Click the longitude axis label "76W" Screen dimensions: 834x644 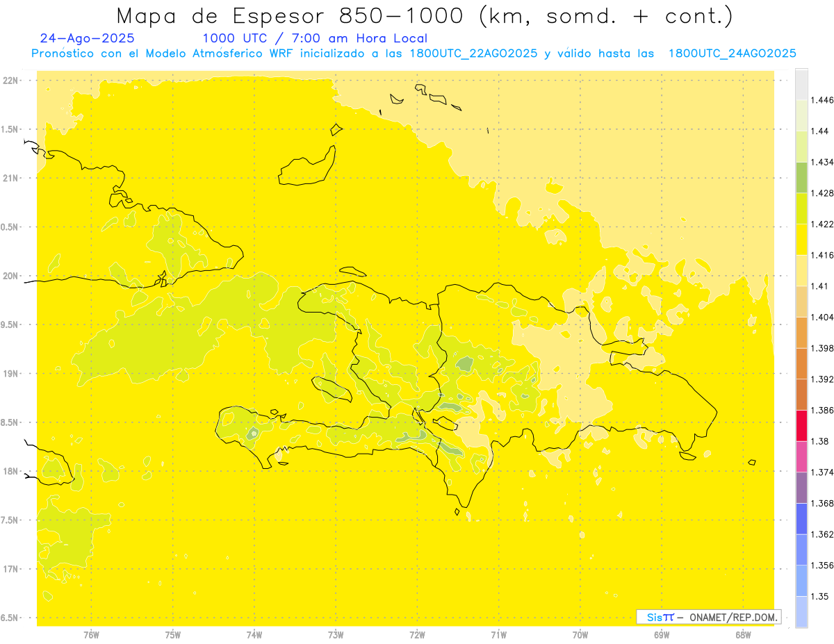[x=91, y=635]
